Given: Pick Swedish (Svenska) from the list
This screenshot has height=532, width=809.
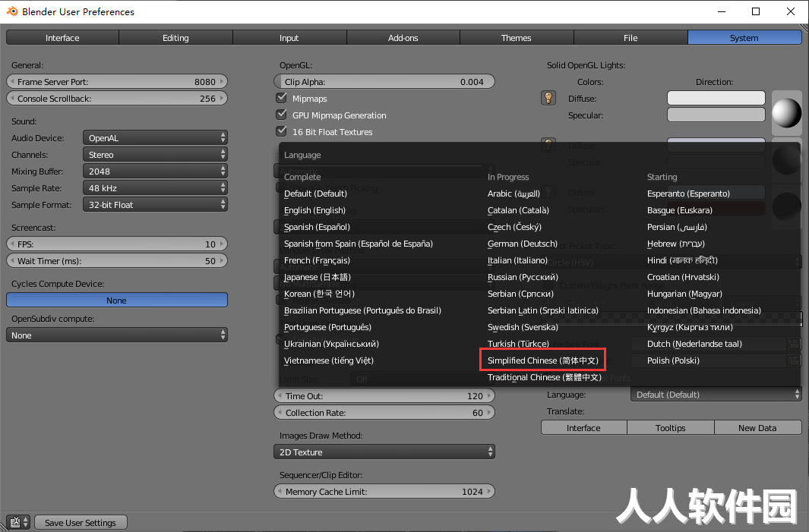Looking at the screenshot, I should click(523, 327).
